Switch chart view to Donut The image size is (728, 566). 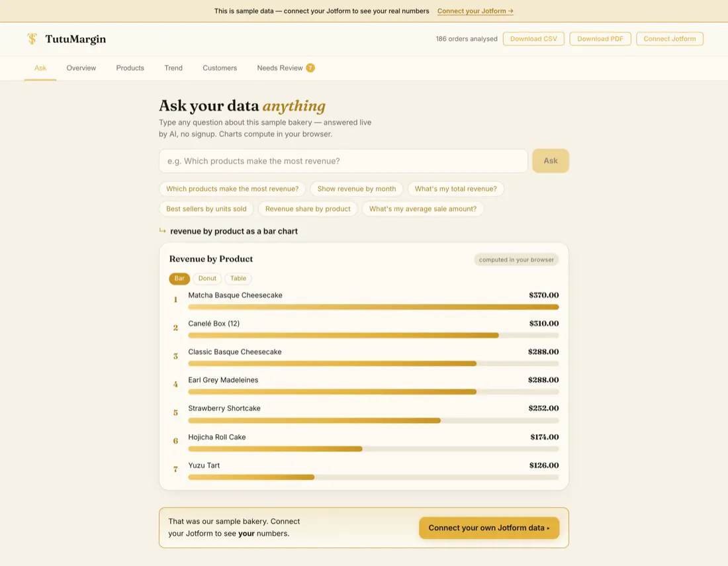click(x=207, y=279)
